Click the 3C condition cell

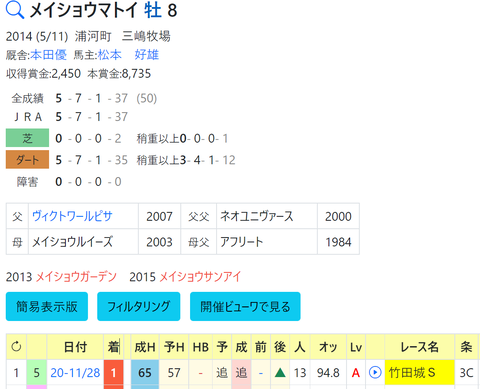click(467, 373)
